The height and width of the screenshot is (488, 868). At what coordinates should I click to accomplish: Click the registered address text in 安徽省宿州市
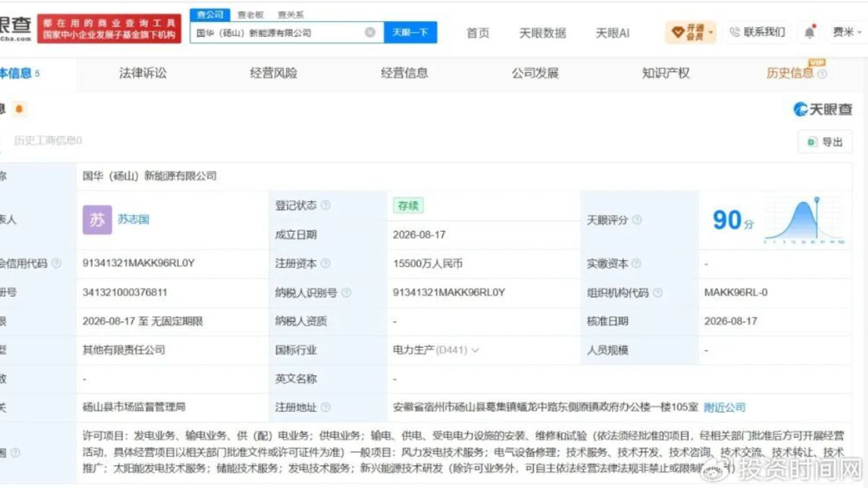click(x=545, y=407)
